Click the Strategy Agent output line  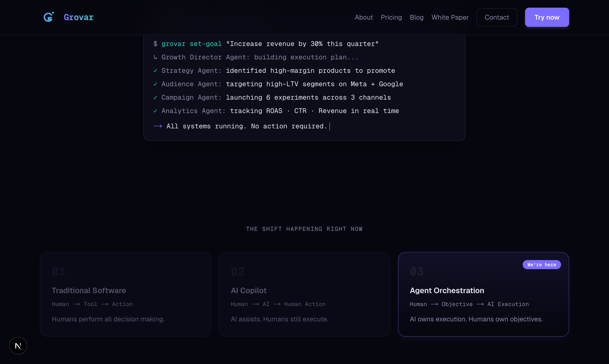274,71
